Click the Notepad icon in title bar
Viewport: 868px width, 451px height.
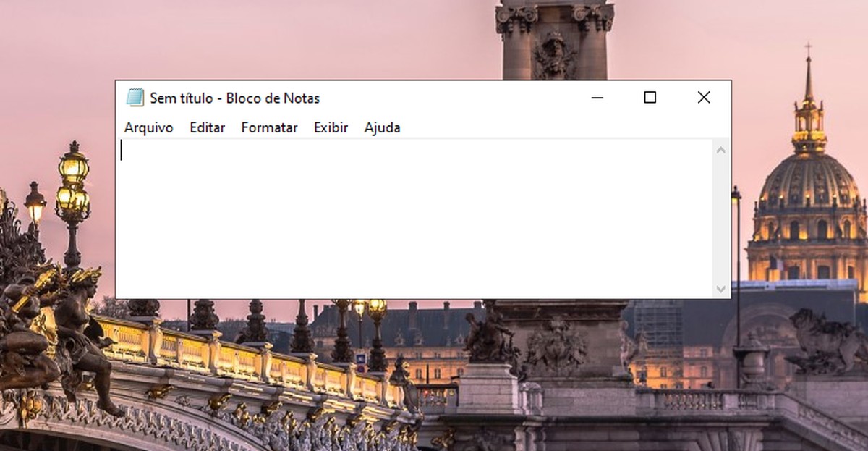(135, 98)
